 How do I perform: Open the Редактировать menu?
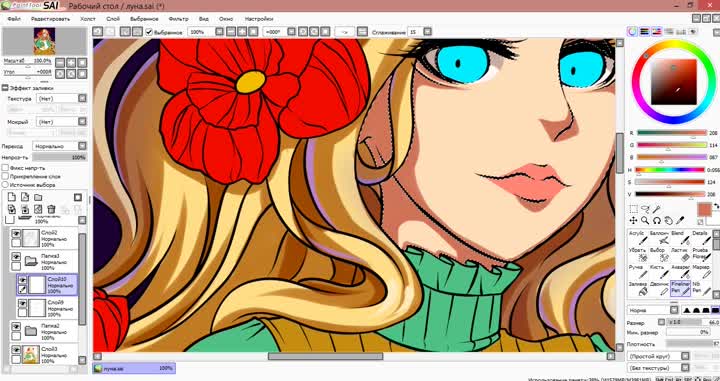pos(50,19)
